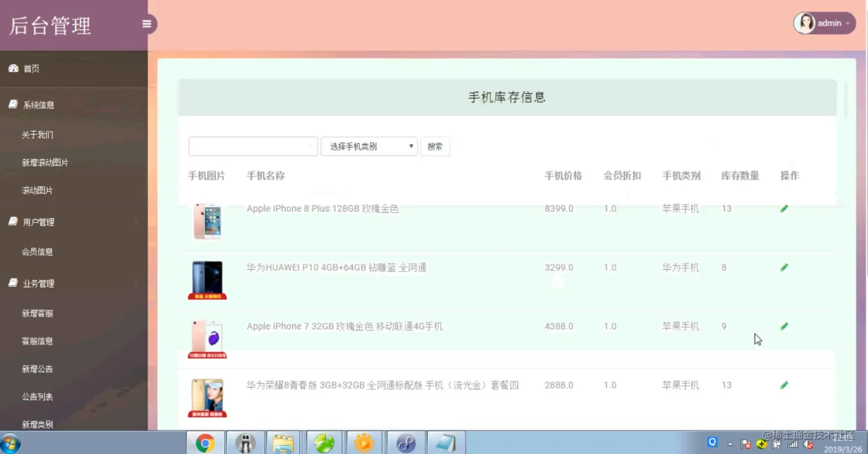This screenshot has height=454, width=868.
Task: Open the admin account dropdown arrow
Action: point(848,24)
